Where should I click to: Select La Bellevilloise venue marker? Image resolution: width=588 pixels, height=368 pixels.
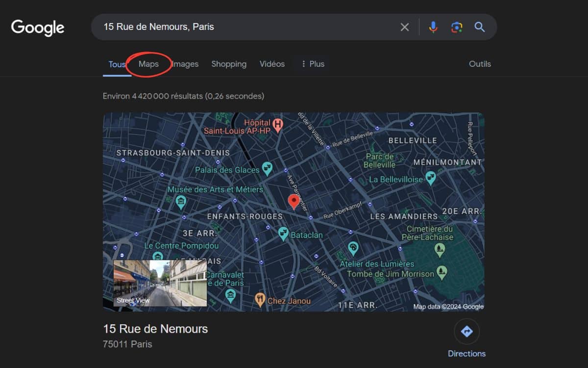tap(431, 178)
